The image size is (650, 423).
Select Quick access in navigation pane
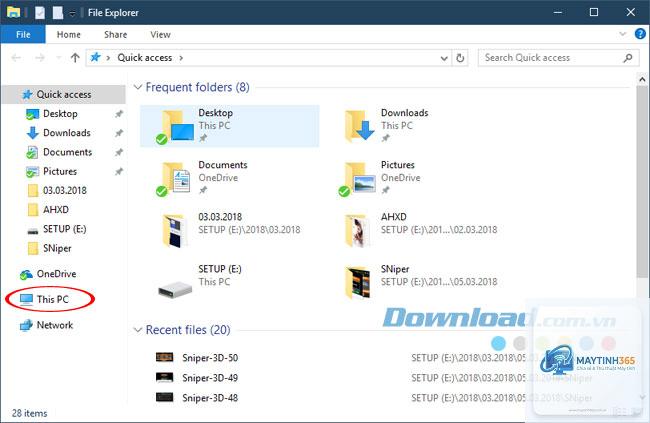(64, 94)
